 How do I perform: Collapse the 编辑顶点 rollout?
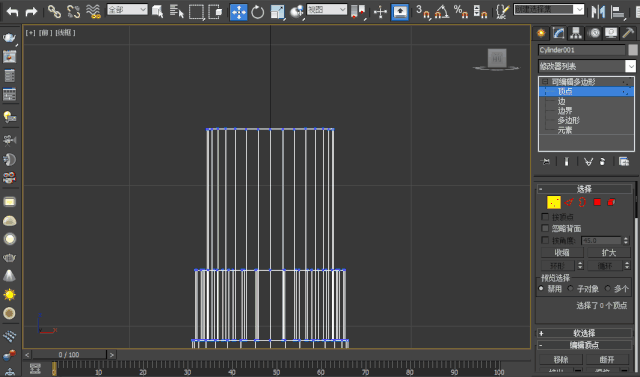point(584,345)
